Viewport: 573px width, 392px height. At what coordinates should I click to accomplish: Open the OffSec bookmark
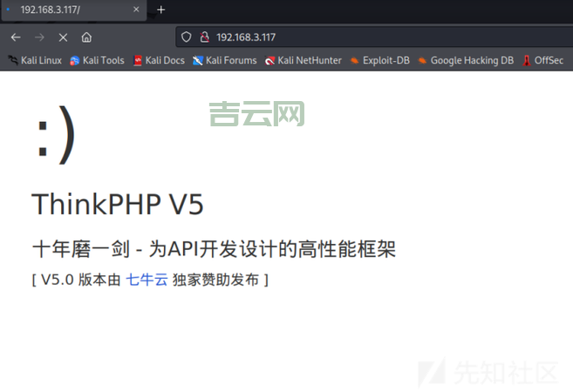543,60
